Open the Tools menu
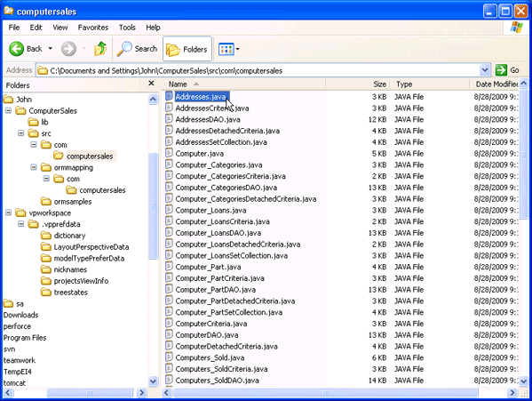This screenshot has width=532, height=401. pos(127,28)
